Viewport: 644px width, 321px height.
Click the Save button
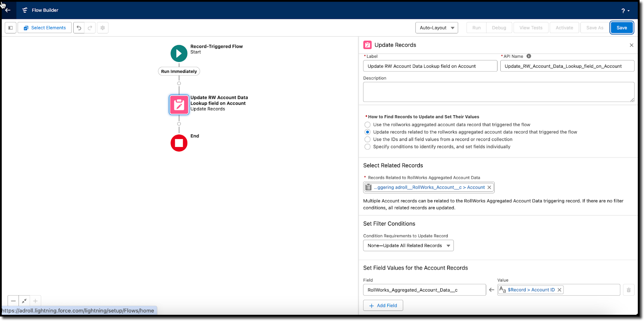pyautogui.click(x=621, y=28)
